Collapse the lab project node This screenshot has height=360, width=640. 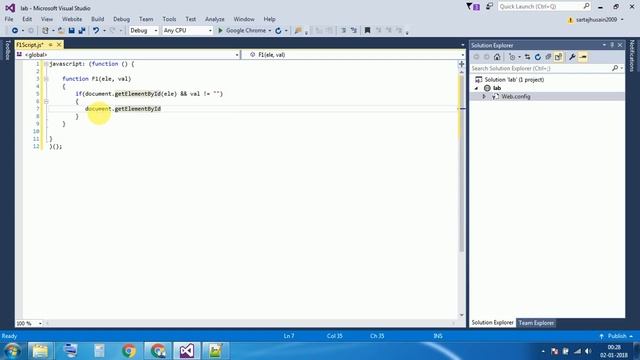click(476, 88)
